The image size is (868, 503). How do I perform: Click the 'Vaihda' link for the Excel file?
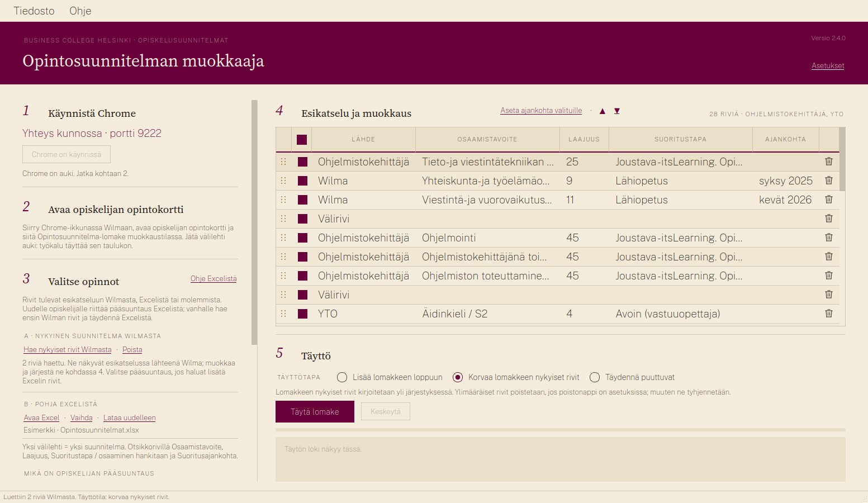click(82, 417)
